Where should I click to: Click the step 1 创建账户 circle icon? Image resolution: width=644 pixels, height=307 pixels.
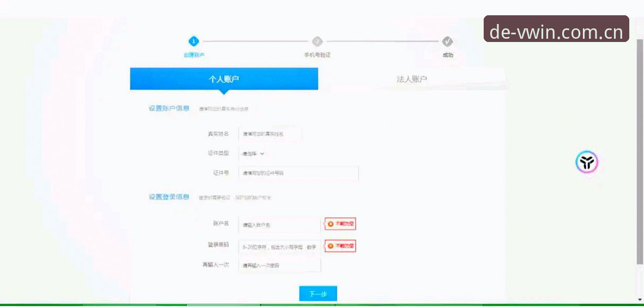[x=194, y=41]
